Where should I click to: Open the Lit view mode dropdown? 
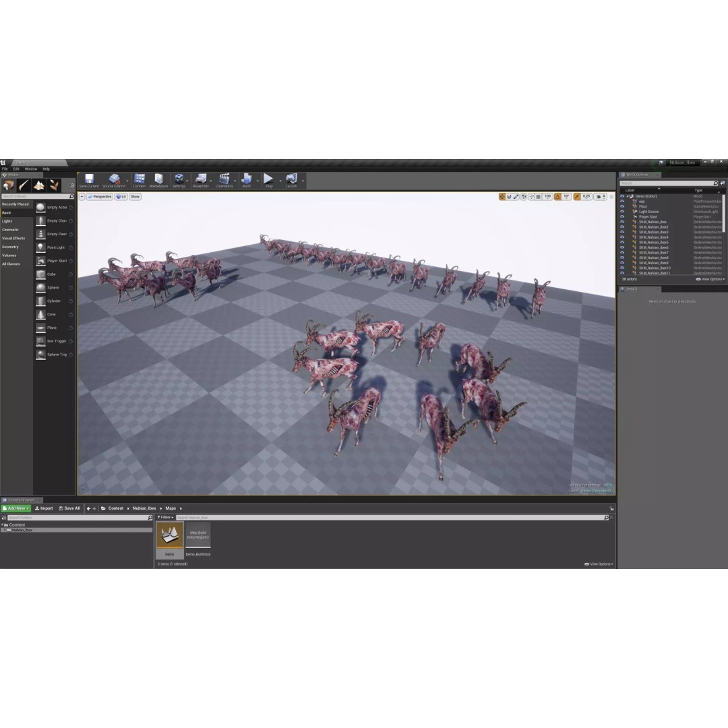click(x=121, y=197)
